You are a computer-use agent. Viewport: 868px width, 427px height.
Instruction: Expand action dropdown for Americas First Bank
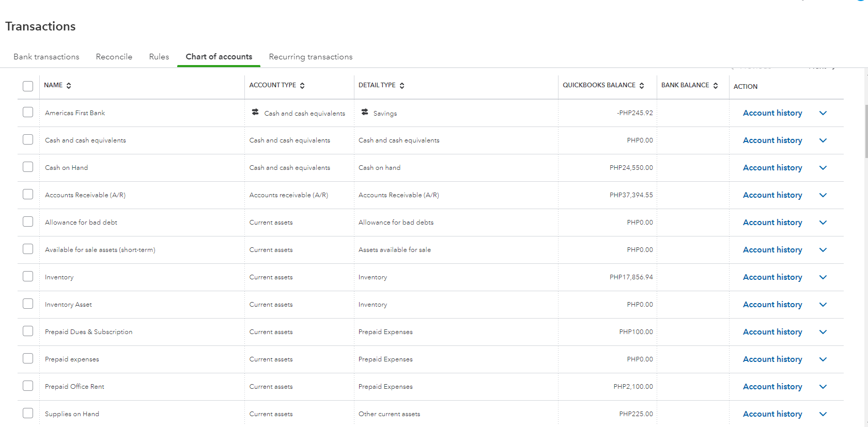823,113
